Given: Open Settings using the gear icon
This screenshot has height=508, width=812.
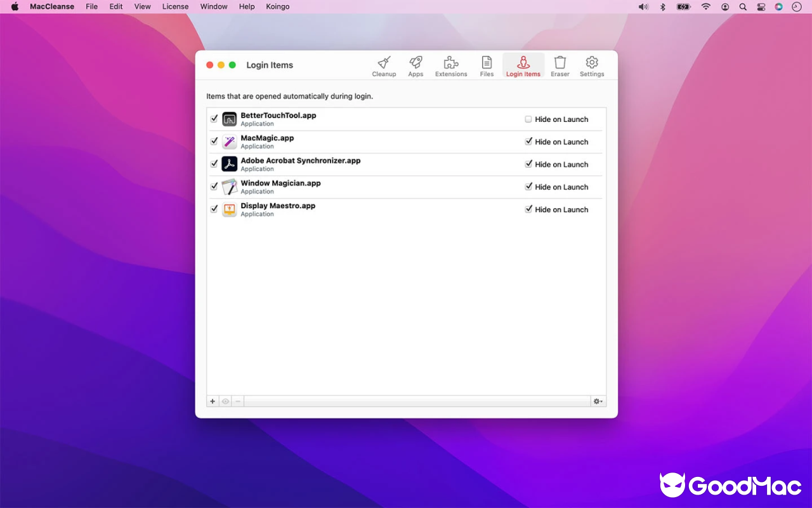Looking at the screenshot, I should 591,65.
